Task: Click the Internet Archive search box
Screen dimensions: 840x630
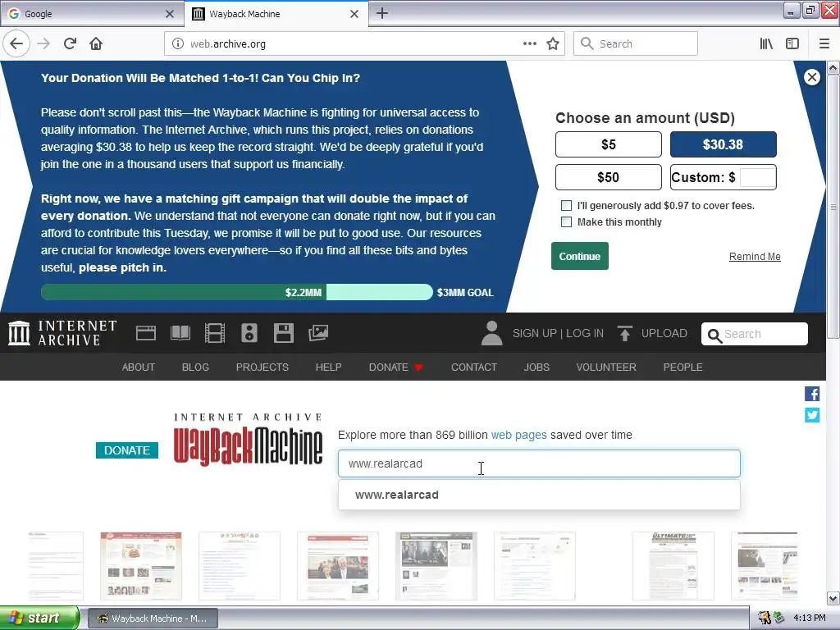Action: tap(755, 335)
